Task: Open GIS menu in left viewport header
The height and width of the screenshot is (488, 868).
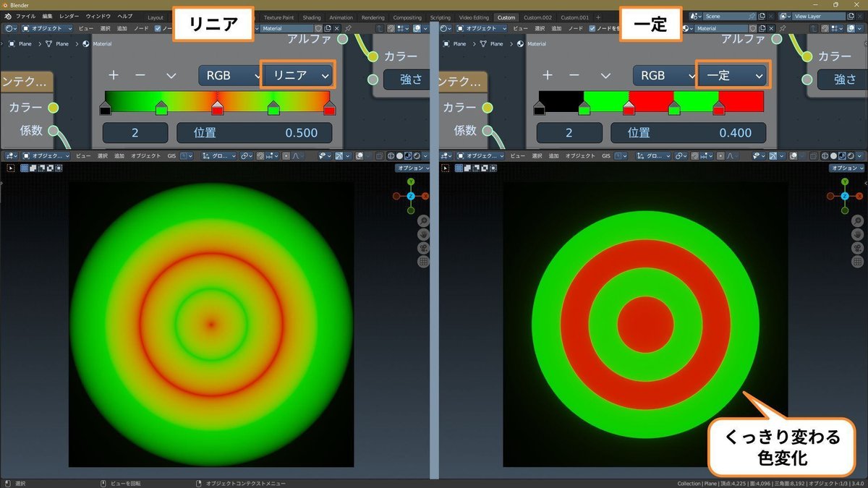Action: pos(171,155)
